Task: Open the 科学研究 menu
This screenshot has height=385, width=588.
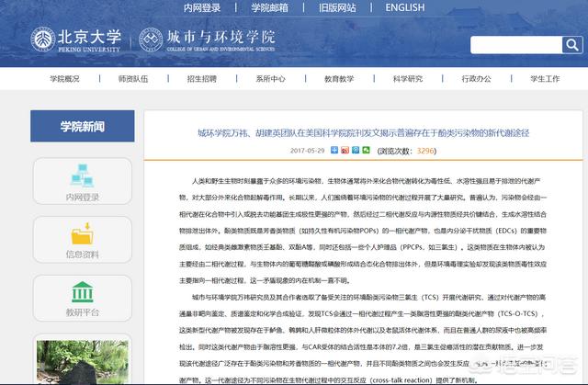Action: click(408, 79)
